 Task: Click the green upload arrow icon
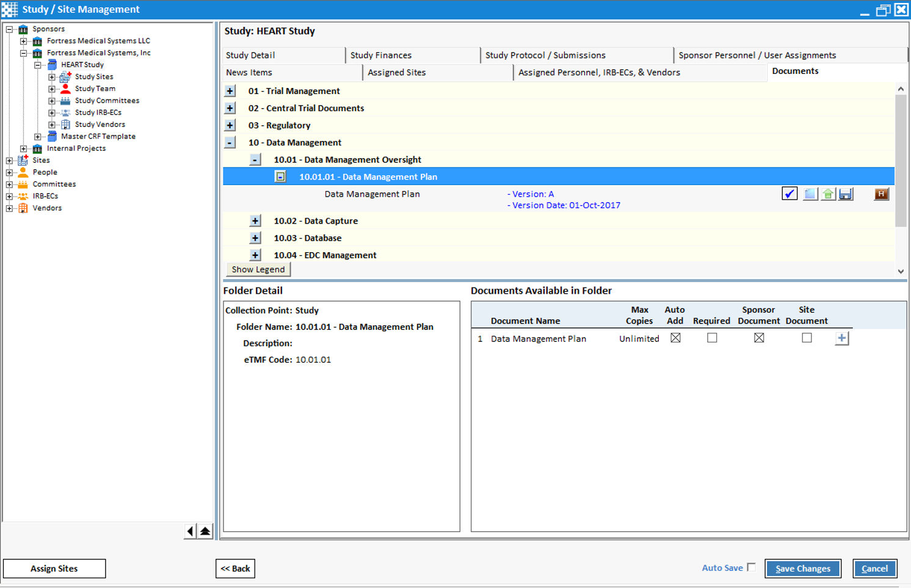click(x=828, y=194)
